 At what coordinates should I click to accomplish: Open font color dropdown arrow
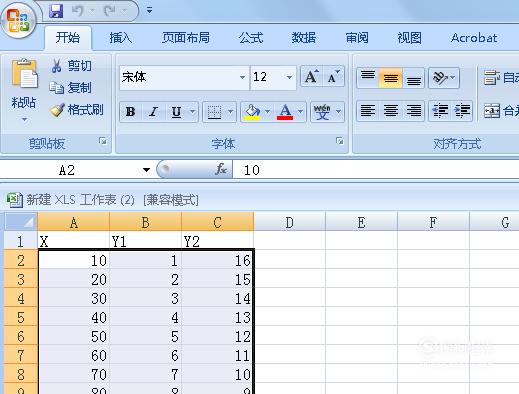coord(301,111)
